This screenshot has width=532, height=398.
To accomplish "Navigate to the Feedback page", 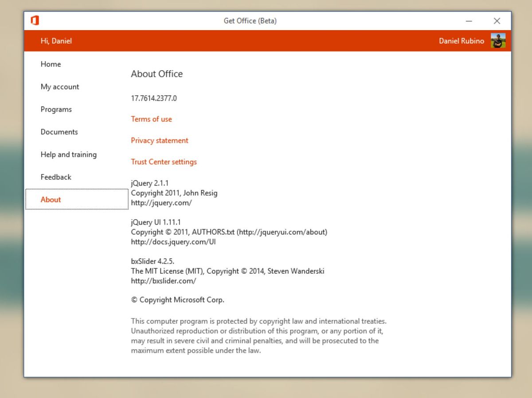I will click(56, 177).
